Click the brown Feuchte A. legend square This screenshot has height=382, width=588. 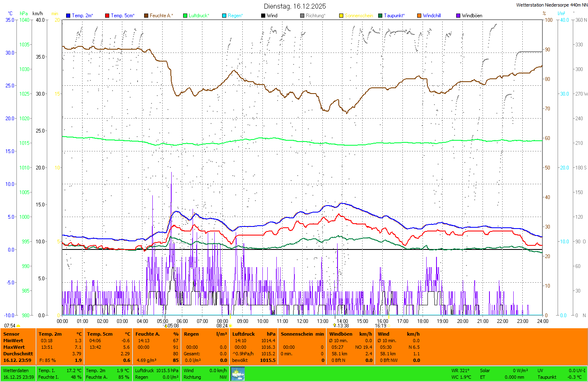pos(146,16)
